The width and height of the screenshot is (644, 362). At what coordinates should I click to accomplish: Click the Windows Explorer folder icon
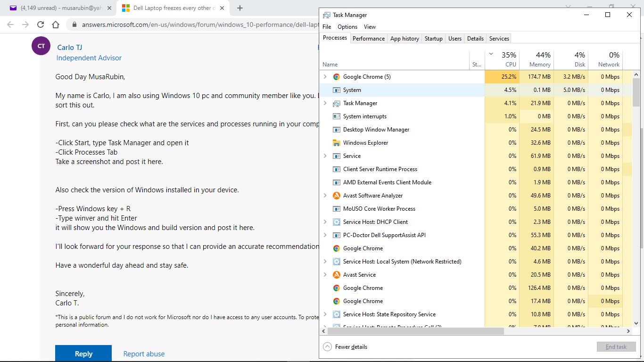[x=336, y=143]
